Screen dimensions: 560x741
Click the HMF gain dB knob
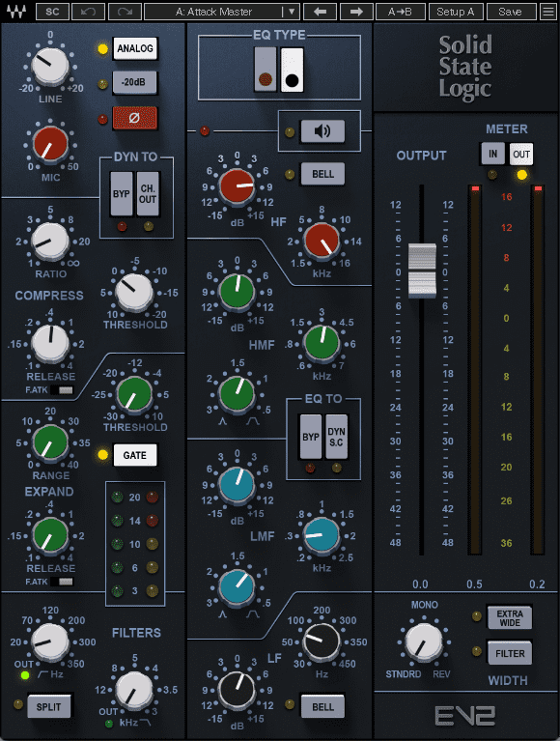(237, 292)
